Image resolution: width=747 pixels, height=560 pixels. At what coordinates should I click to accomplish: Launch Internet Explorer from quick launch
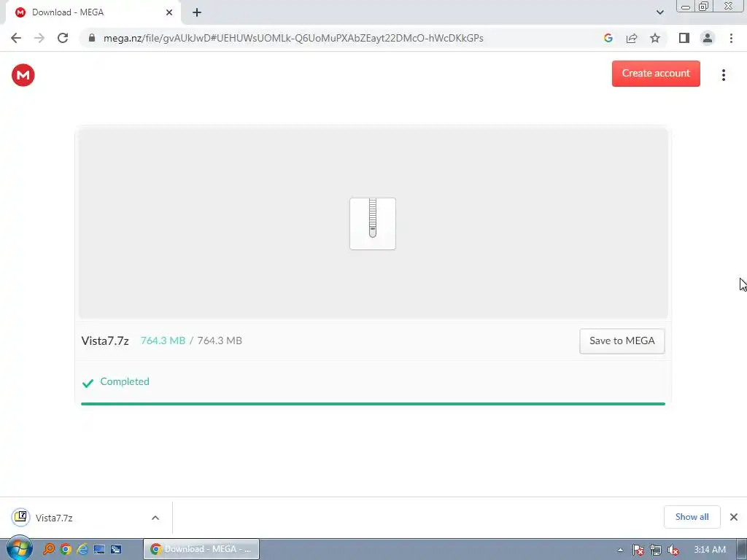pos(82,550)
